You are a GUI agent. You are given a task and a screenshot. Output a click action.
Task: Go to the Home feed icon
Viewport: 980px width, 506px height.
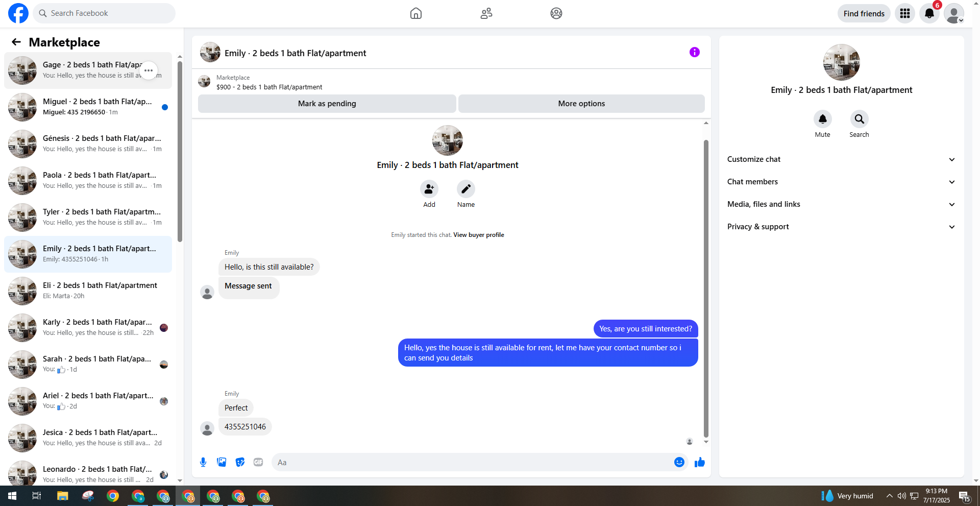tap(416, 13)
